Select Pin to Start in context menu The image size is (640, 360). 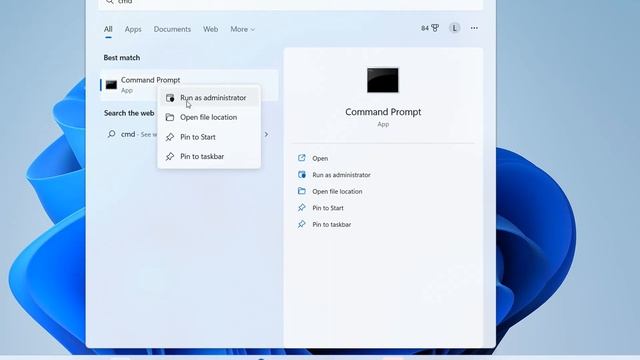(209, 137)
